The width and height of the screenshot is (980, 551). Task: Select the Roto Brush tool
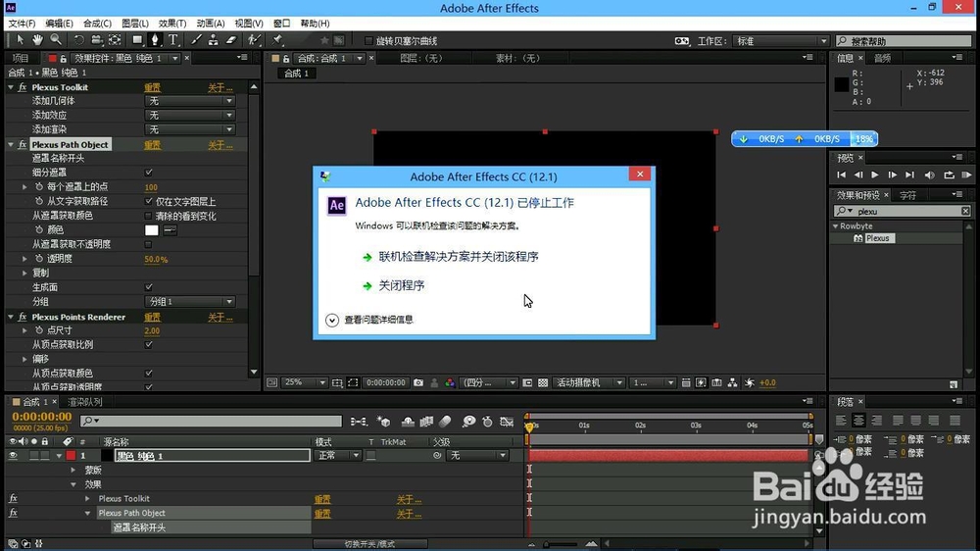254,40
